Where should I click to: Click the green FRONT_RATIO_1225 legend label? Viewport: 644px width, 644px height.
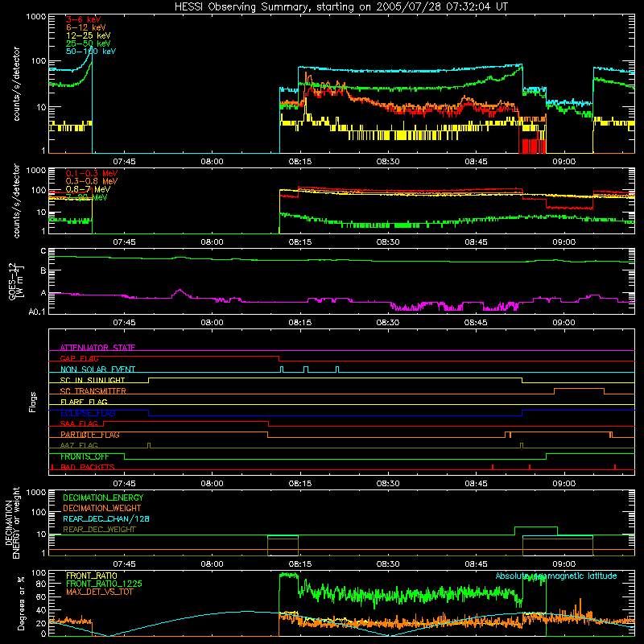pos(105,584)
